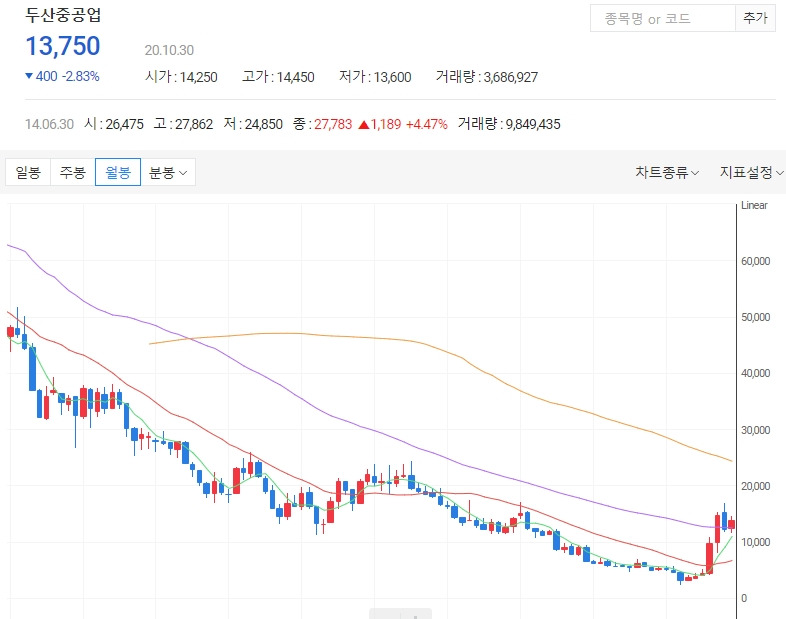The width and height of the screenshot is (786, 619).
Task: Click the date 20.10.30
Action: pyautogui.click(x=169, y=50)
